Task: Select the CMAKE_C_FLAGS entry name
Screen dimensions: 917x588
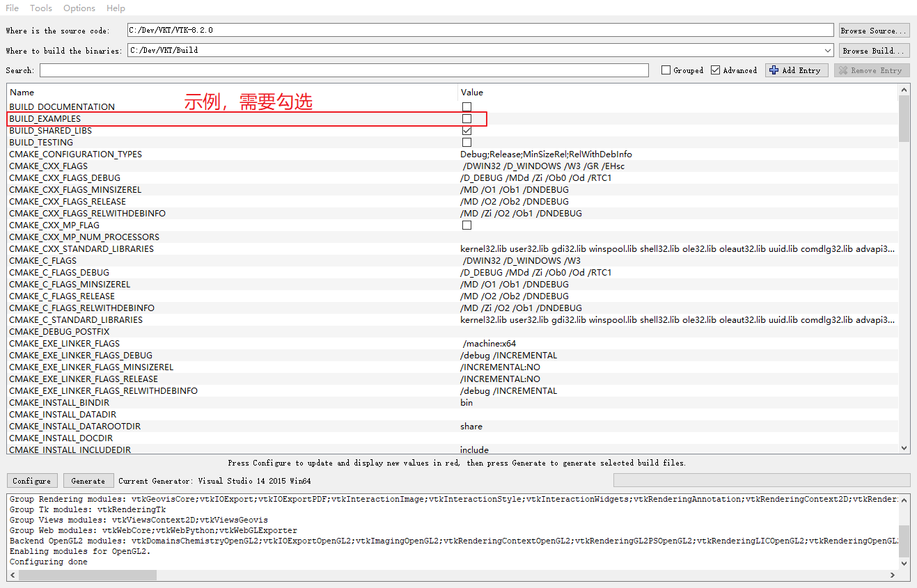Action: pos(42,260)
